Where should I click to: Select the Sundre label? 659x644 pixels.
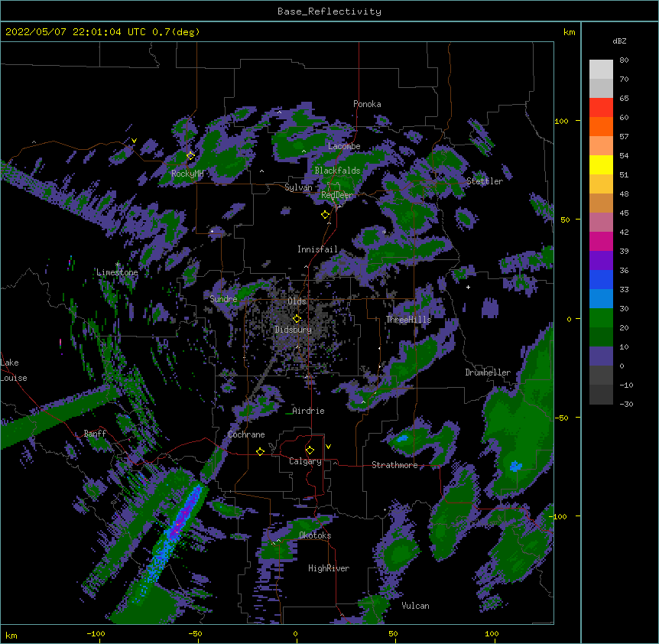tap(223, 299)
